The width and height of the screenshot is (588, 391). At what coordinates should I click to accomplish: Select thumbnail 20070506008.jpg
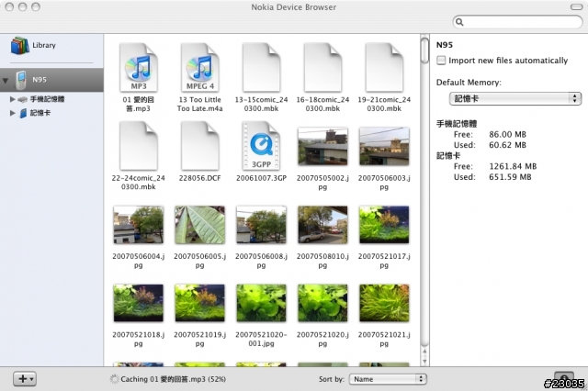pos(261,225)
